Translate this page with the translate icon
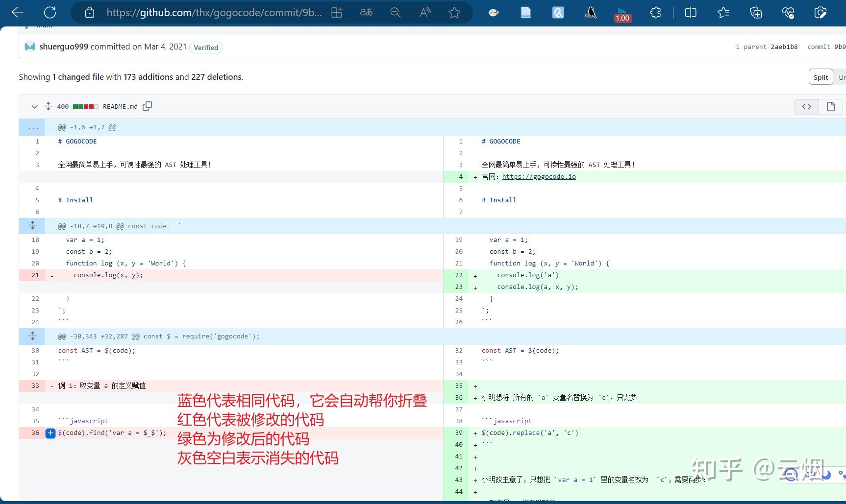The width and height of the screenshot is (846, 504). (x=366, y=13)
